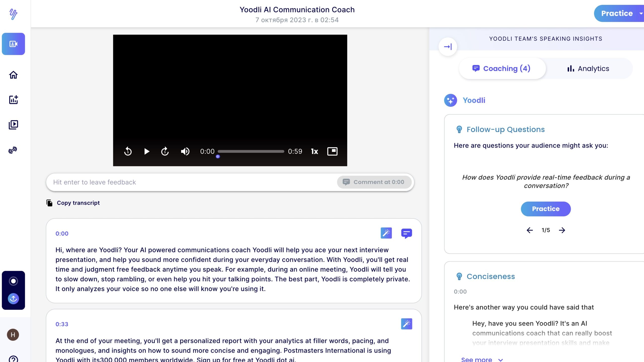Screen dimensions: 644x362
Task: Go to next follow-up question
Action: pos(562,230)
